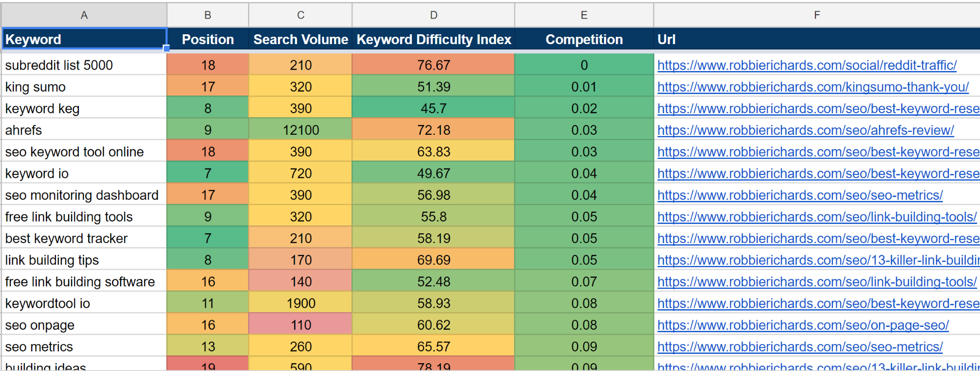Select the green competition cell showing 0
This screenshot has height=371, width=980.
[583, 65]
